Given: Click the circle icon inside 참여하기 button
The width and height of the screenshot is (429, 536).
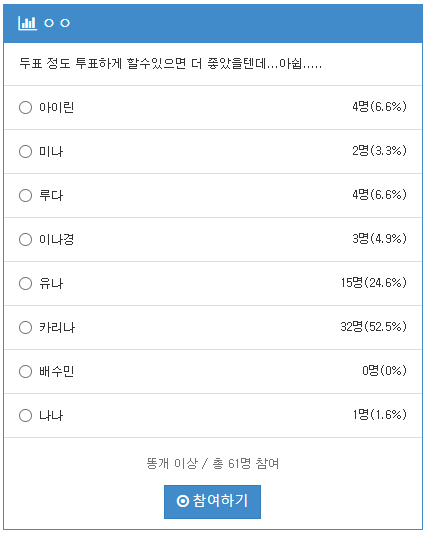Looking at the screenshot, I should [183, 501].
